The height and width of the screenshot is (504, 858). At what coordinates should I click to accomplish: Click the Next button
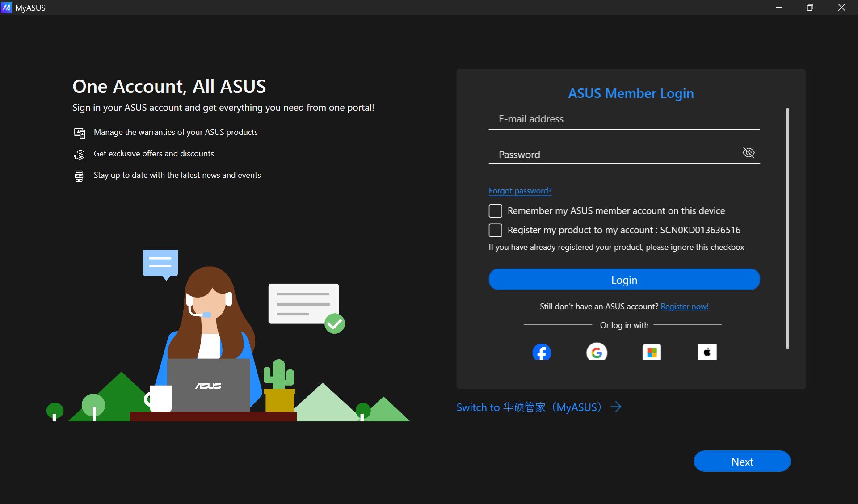pos(742,462)
